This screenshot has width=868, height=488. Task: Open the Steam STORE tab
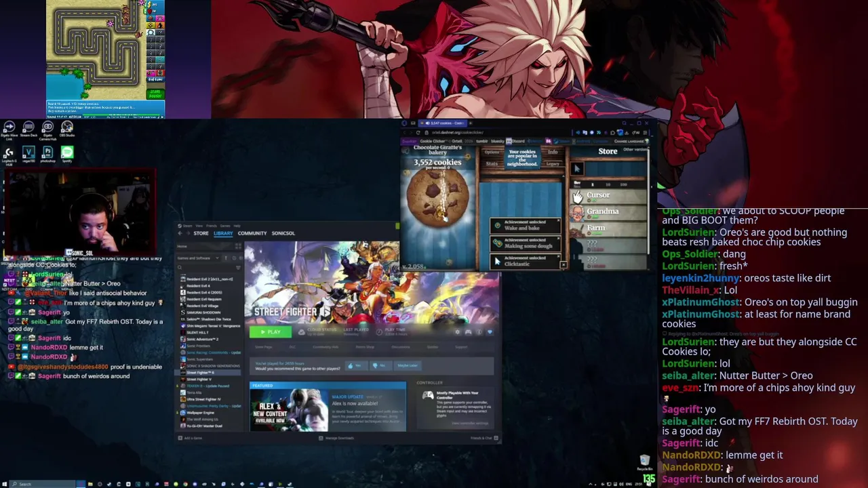[x=201, y=233]
